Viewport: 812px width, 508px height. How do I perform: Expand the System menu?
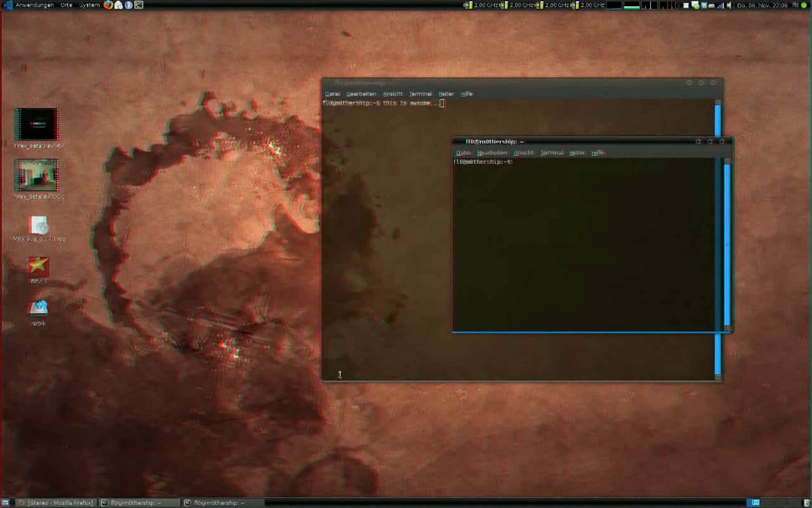(x=89, y=5)
